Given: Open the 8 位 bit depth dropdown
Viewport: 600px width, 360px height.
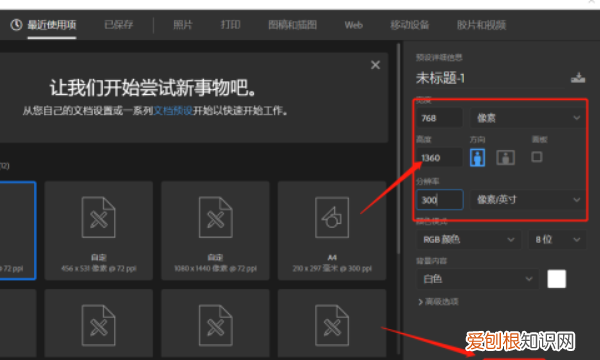Looking at the screenshot, I should (557, 239).
